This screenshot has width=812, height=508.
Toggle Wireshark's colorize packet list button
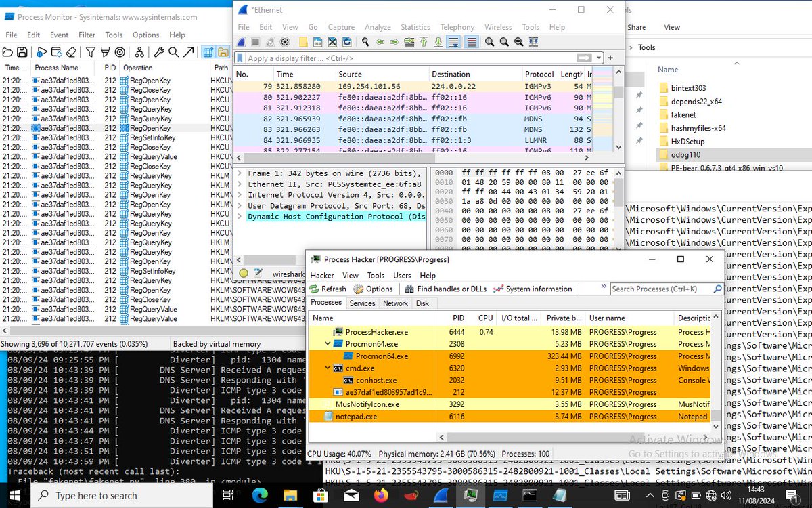[x=472, y=42]
